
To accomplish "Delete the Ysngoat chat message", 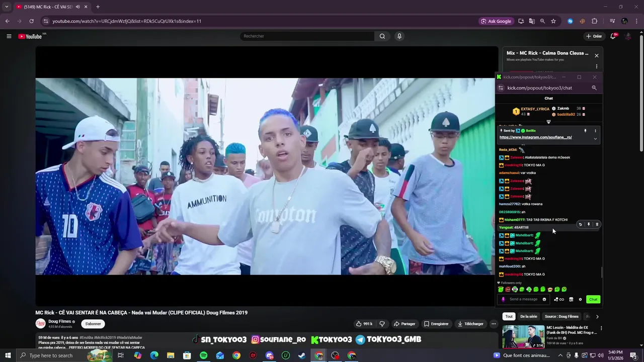I will [x=597, y=225].
